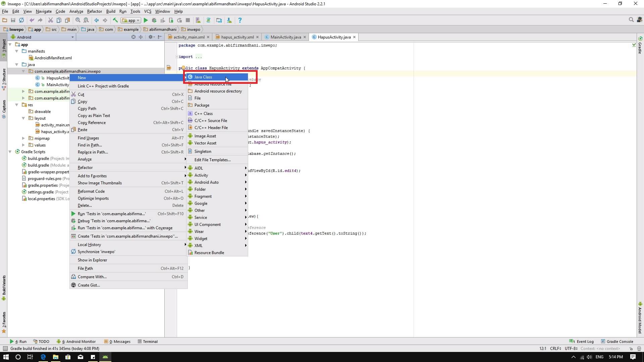Click Reformat Code in context menu
The image size is (644, 362).
coord(91,191)
